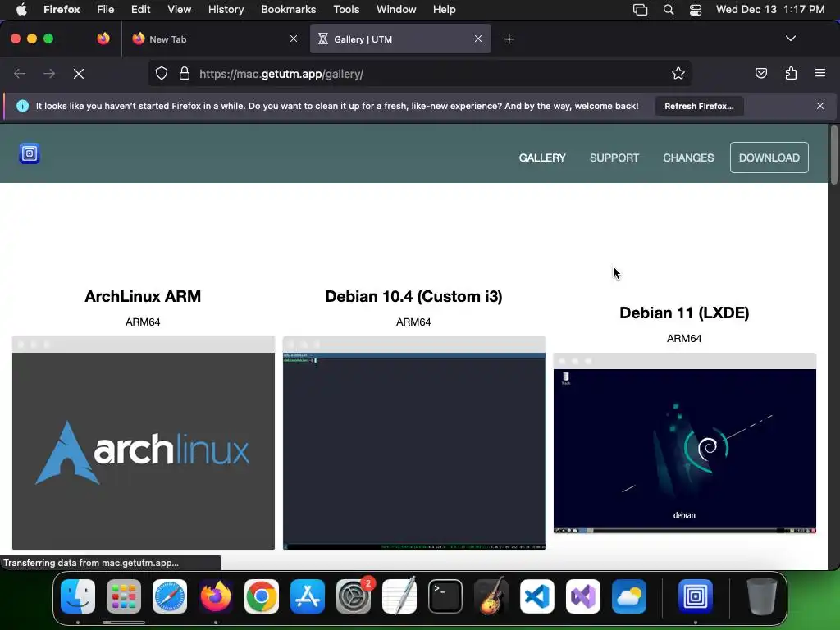Click the GALLERY nav link
Viewport: 840px width, 630px height.
[x=542, y=157]
